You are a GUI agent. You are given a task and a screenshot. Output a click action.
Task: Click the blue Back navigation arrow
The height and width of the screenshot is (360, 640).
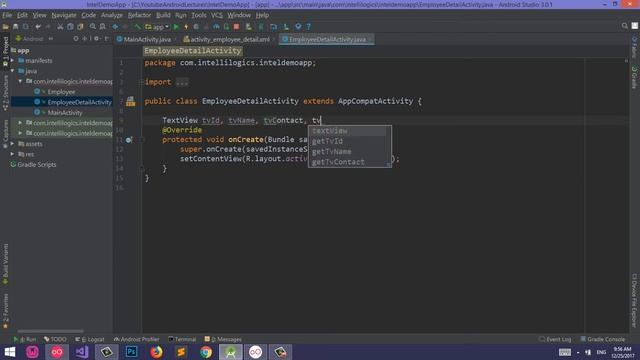point(115,27)
